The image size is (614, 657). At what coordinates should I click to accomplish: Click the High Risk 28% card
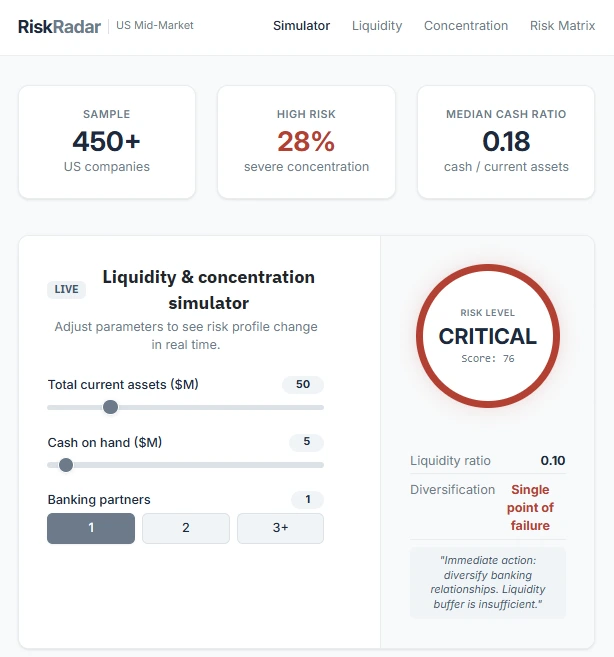[306, 142]
